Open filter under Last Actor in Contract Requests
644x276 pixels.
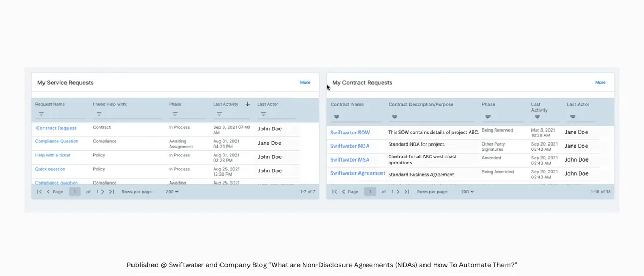coord(573,117)
